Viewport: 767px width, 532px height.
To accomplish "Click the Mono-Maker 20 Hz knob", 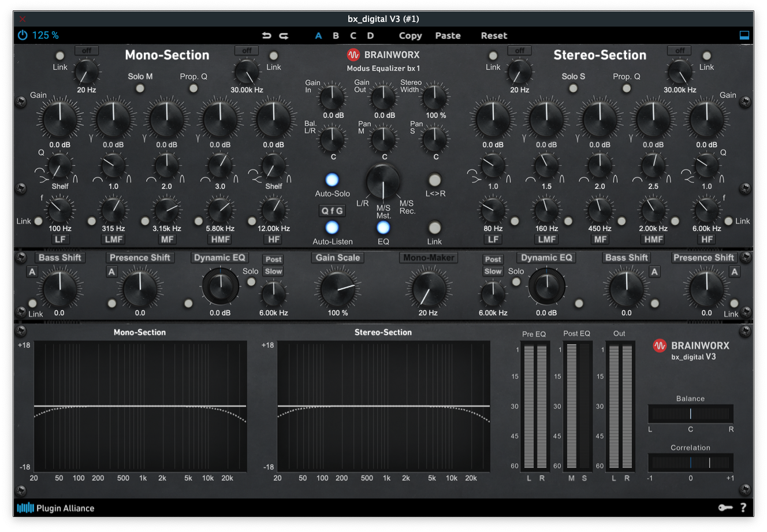I will pos(428,289).
